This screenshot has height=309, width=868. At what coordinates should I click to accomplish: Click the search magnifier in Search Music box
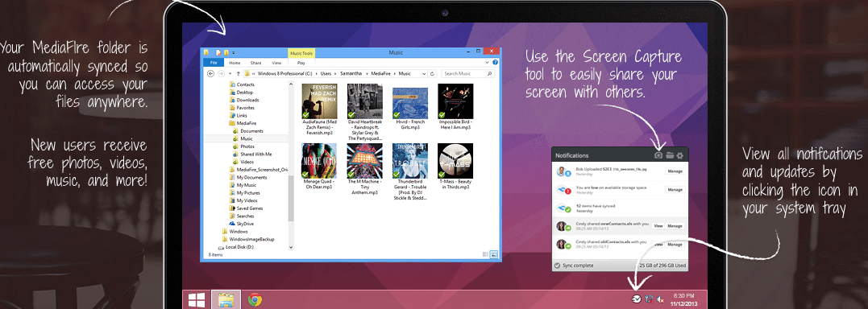[x=490, y=73]
